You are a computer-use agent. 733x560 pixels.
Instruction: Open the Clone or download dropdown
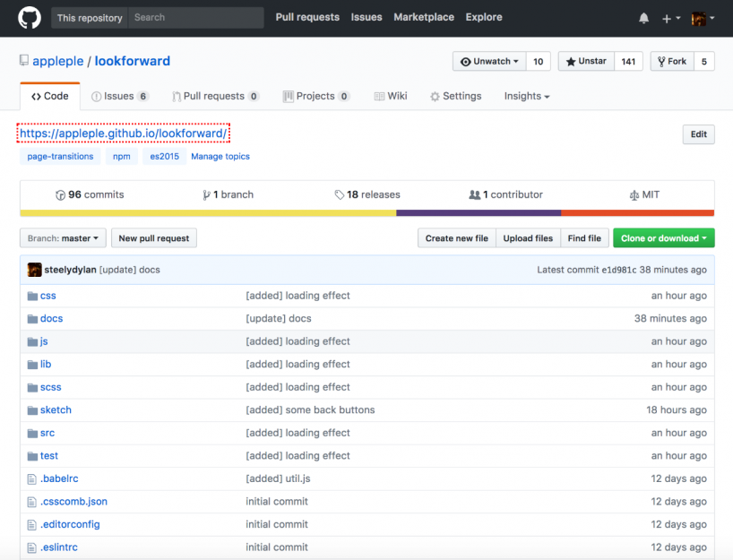click(663, 238)
